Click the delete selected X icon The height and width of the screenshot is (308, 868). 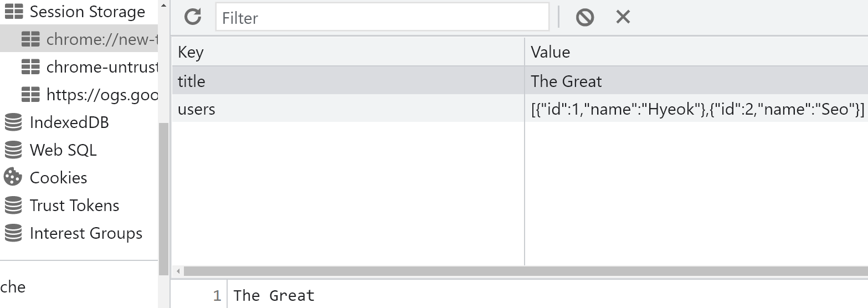point(623,17)
